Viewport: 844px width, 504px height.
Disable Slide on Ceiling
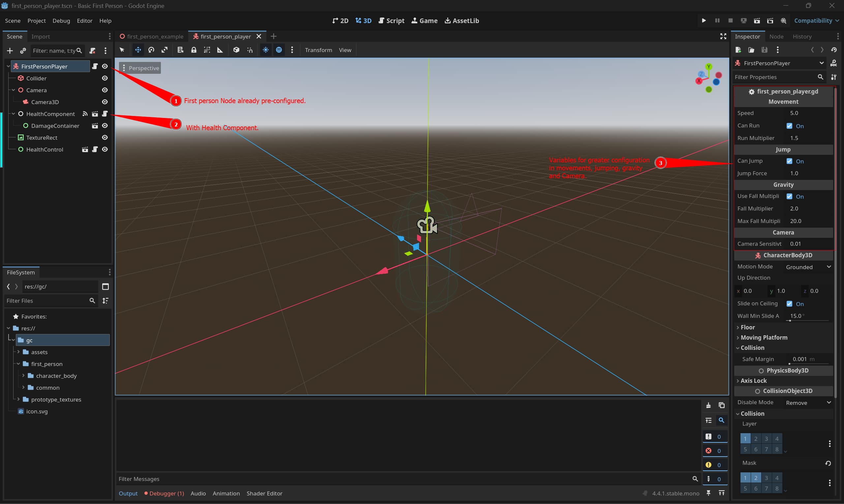pyautogui.click(x=789, y=303)
